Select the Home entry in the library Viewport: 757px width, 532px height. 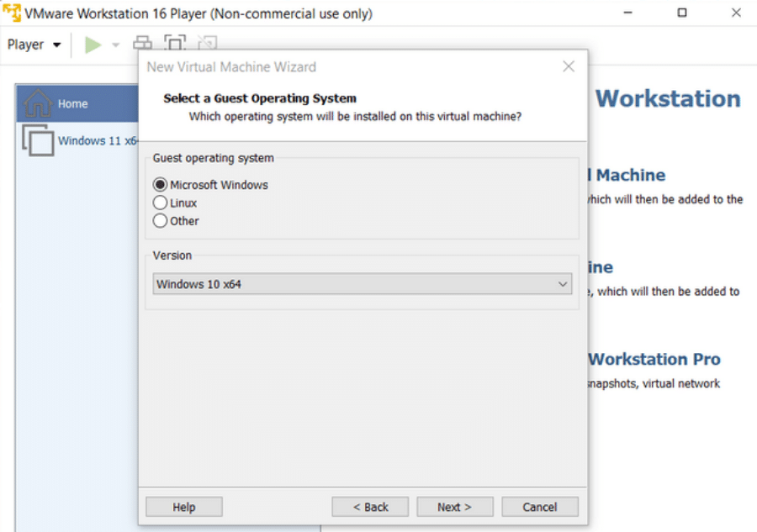pyautogui.click(x=73, y=104)
